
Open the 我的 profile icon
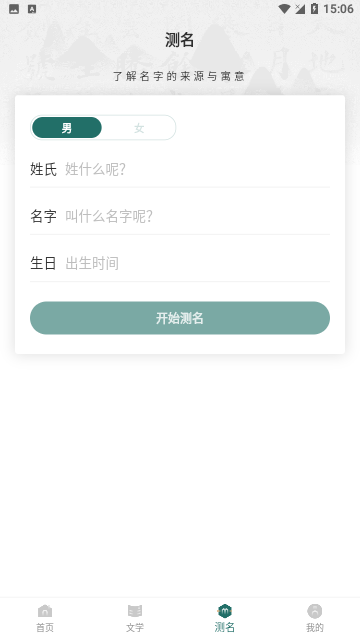click(x=314, y=611)
